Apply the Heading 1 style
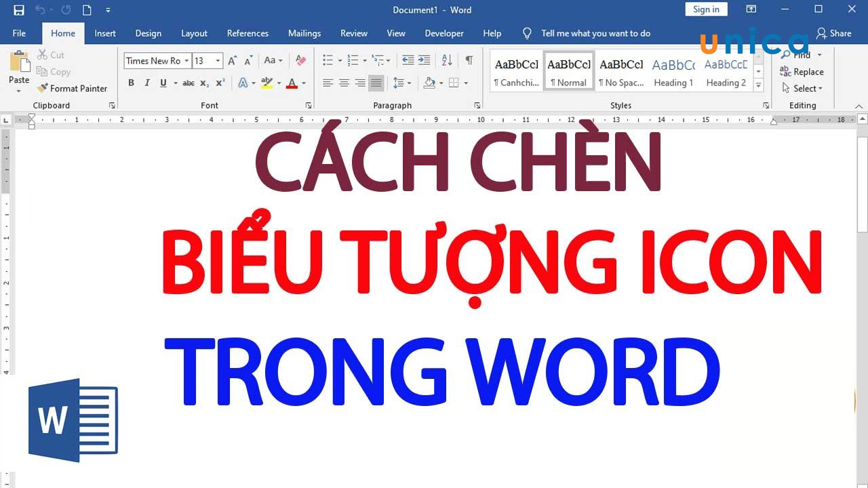868x488 pixels. (673, 71)
